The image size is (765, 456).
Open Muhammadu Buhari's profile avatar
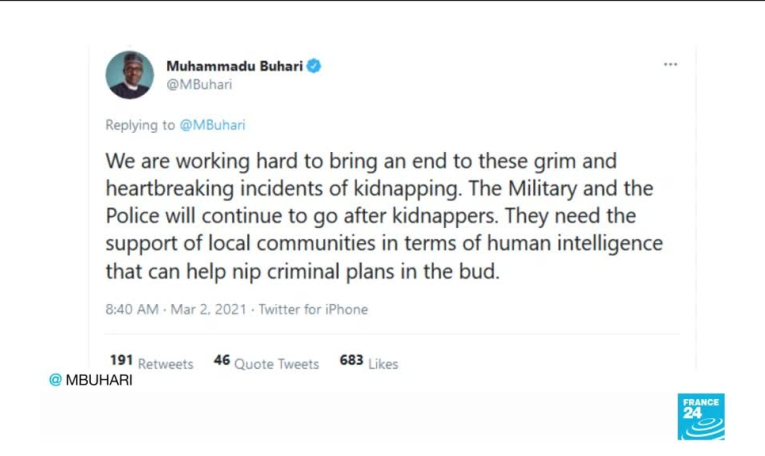pyautogui.click(x=130, y=75)
